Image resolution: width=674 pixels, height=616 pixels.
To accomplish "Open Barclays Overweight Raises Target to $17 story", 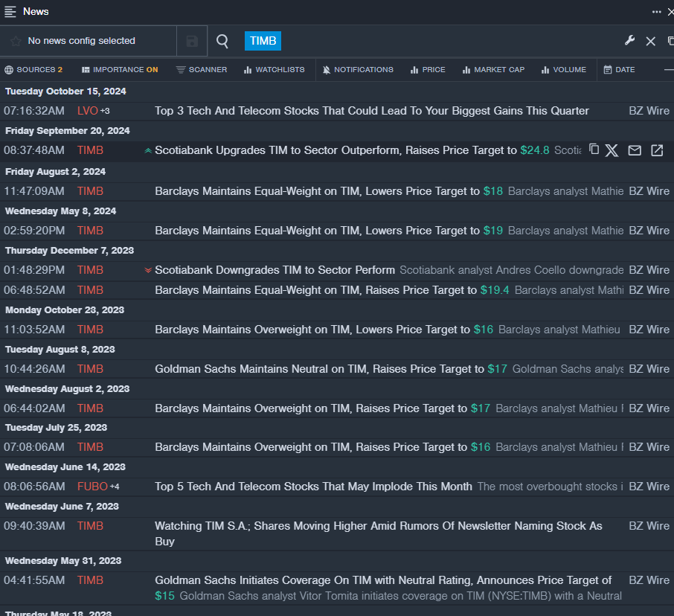I will (x=322, y=408).
